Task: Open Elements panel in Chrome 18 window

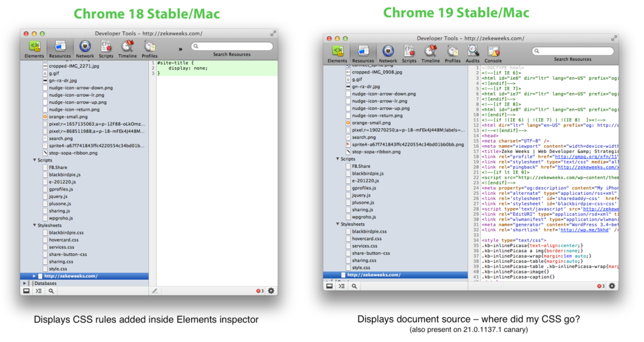Action: click(34, 49)
